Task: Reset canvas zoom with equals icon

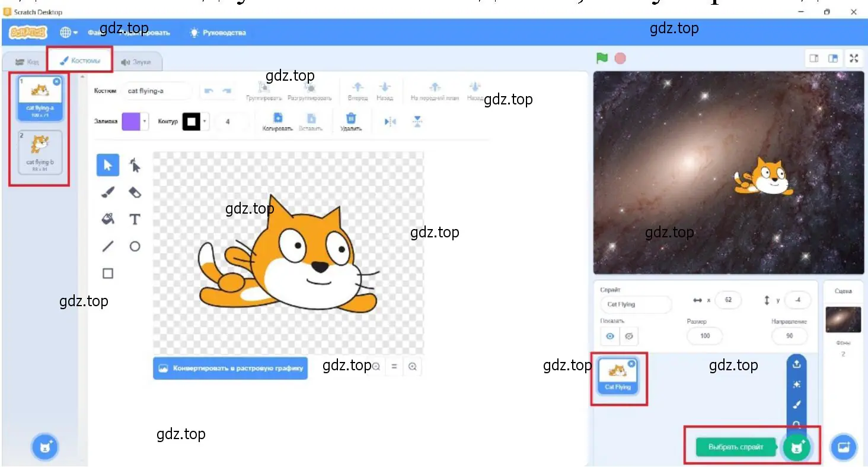Action: (x=394, y=367)
